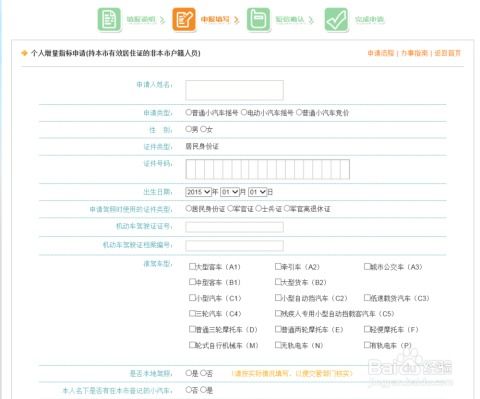
Task: Check 大型货车 (B2) box
Action: pos(278,282)
